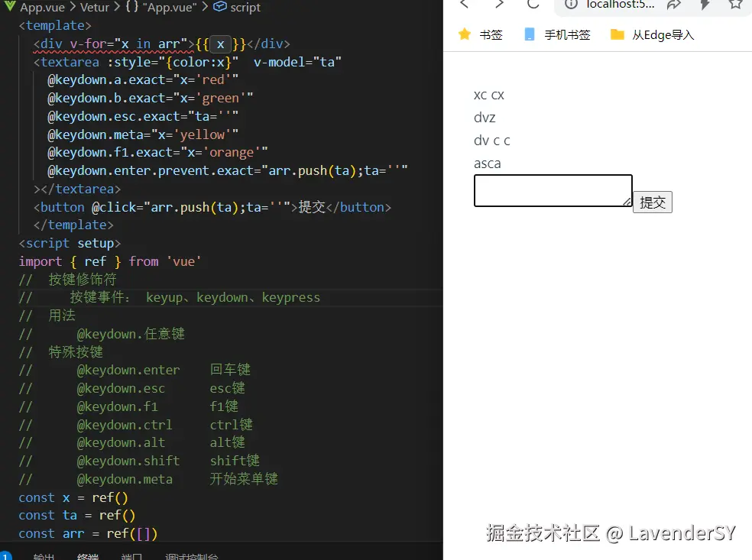Click the browser back arrow
The image size is (752, 560).
point(464,5)
